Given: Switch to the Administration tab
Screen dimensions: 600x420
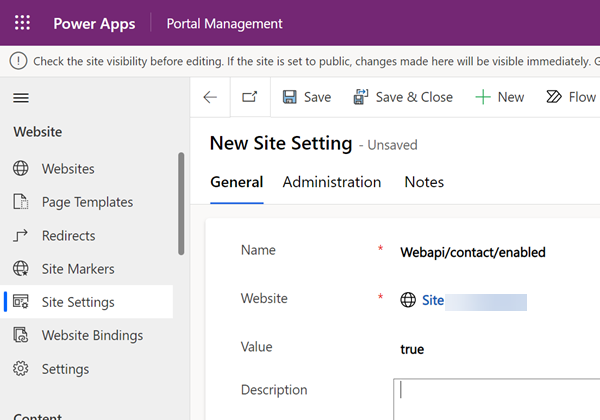Looking at the screenshot, I should point(332,182).
